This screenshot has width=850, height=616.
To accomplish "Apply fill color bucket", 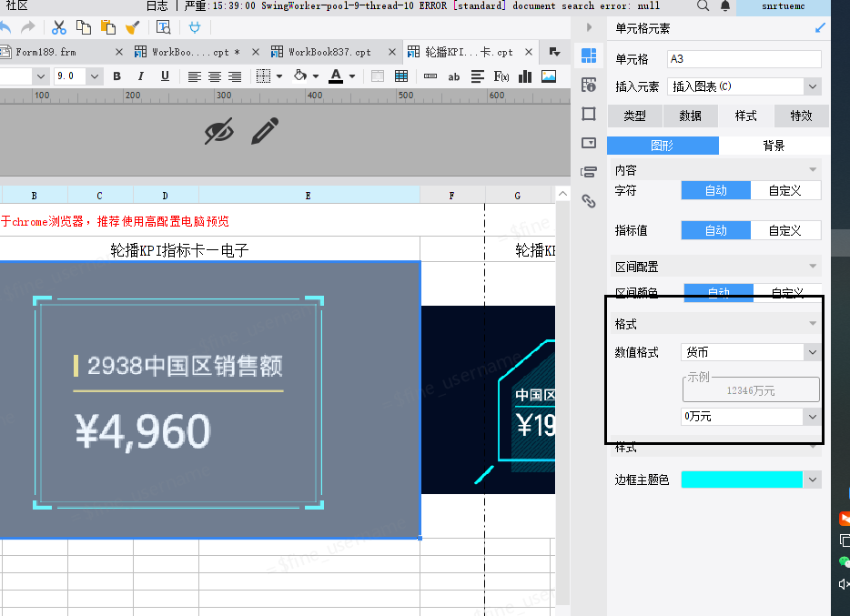I will pyautogui.click(x=299, y=76).
